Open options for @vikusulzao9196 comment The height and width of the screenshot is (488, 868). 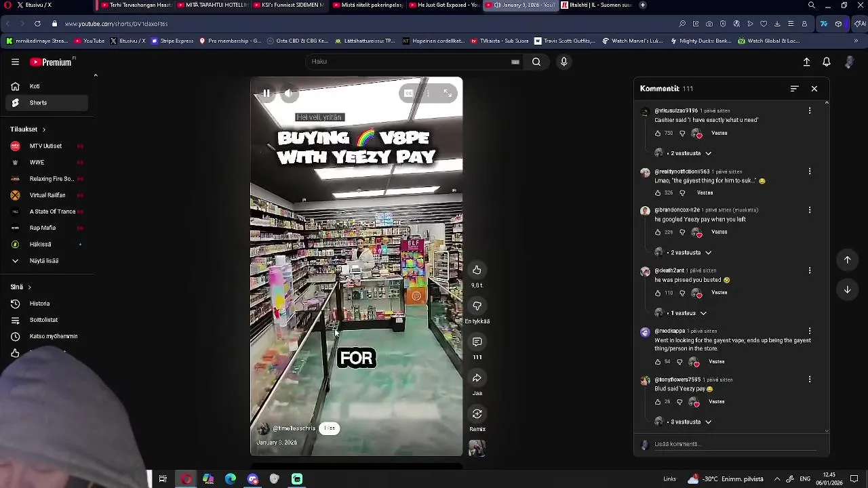pyautogui.click(x=810, y=110)
